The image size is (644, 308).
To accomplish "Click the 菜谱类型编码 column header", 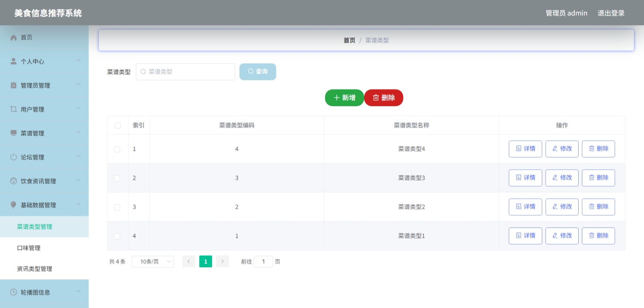I will (x=237, y=125).
